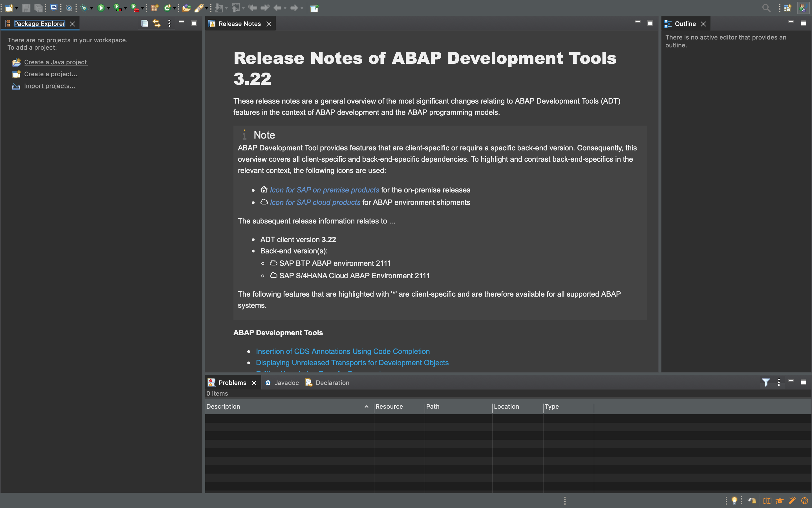The height and width of the screenshot is (508, 812).
Task: Select the Release Notes editor tab
Action: [240, 24]
